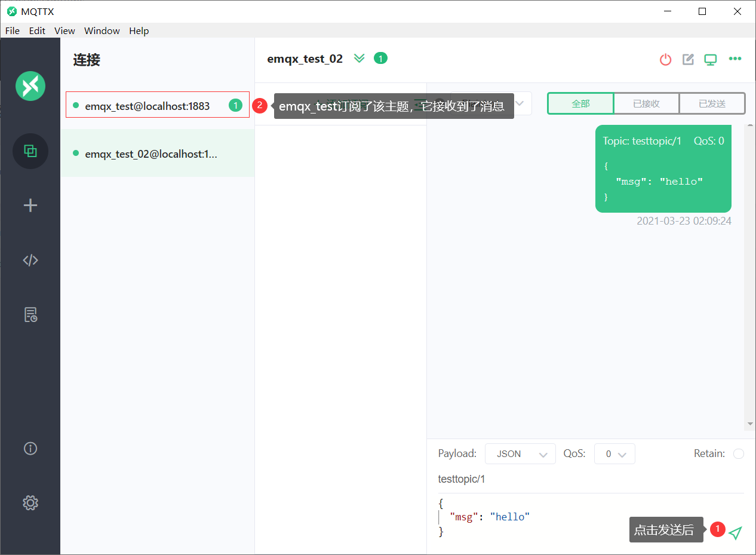Click the sent message bubble for testtopic/1
This screenshot has height=555, width=756.
pos(663,169)
